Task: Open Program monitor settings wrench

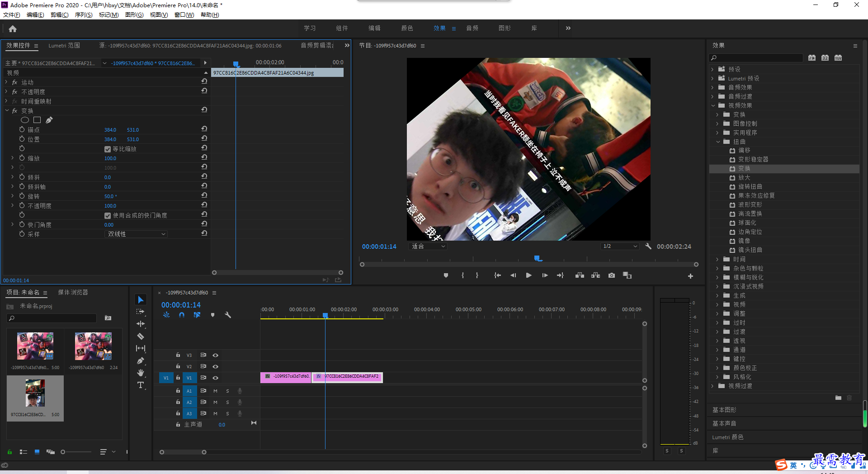Action: pos(648,246)
